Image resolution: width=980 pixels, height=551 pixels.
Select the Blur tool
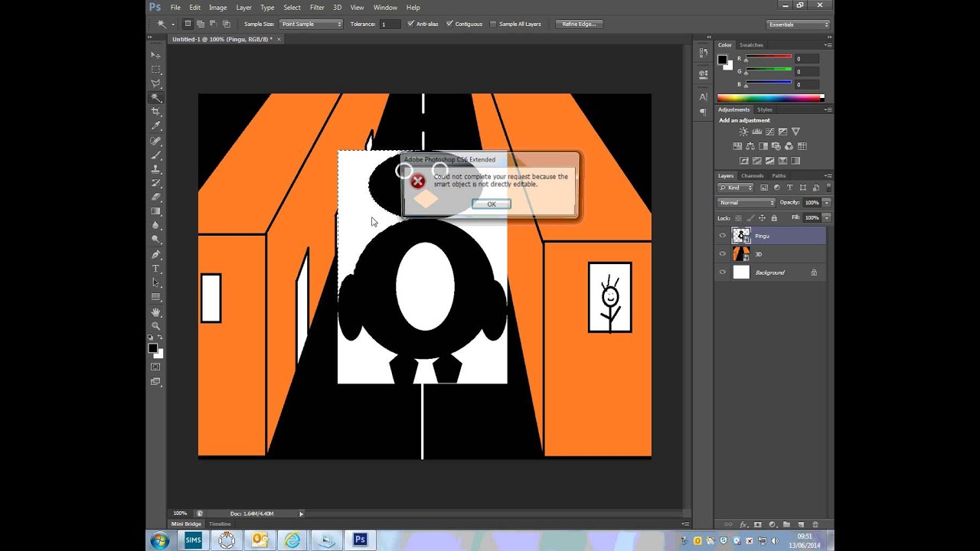click(x=155, y=225)
